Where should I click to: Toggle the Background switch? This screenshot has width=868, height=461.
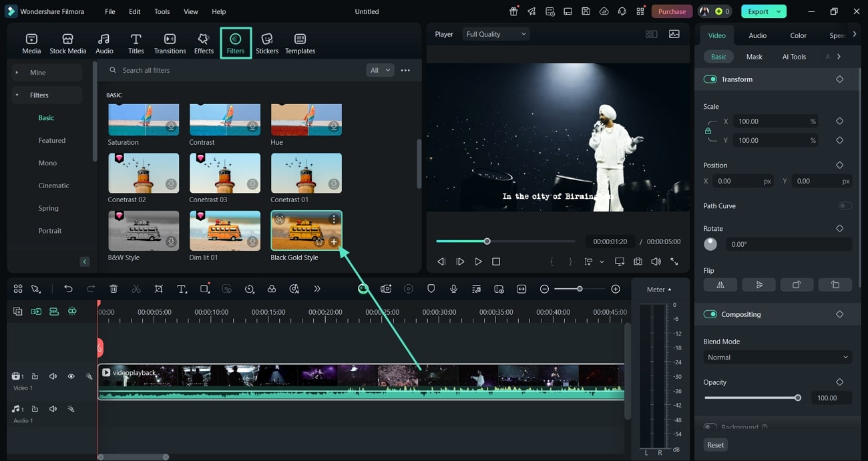[x=710, y=427]
